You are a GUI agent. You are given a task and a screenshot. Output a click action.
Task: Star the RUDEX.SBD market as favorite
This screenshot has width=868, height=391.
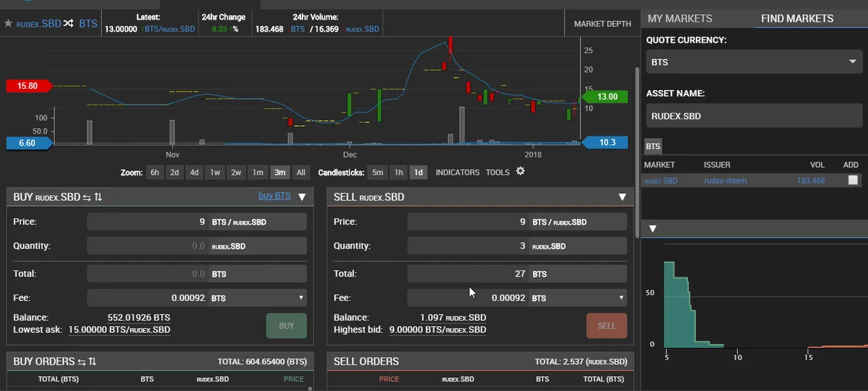click(x=8, y=24)
